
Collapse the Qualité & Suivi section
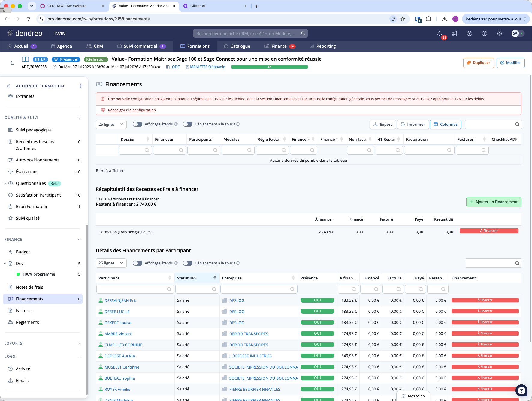point(79,118)
